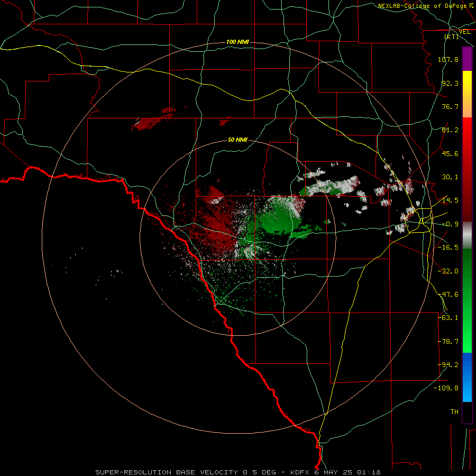Click the 107.8 velocity scale value
Viewport: 476px width, 476px height.
click(448, 59)
